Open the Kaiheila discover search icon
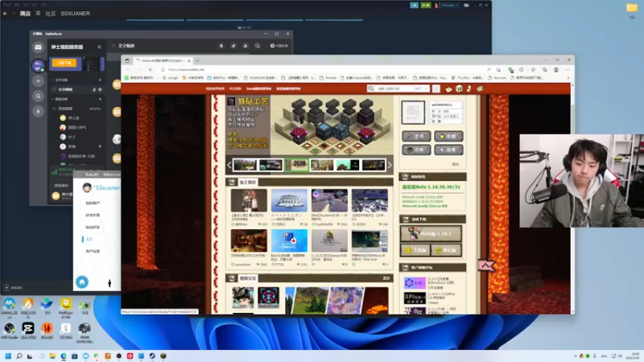This screenshot has width=644, height=362. [38, 96]
